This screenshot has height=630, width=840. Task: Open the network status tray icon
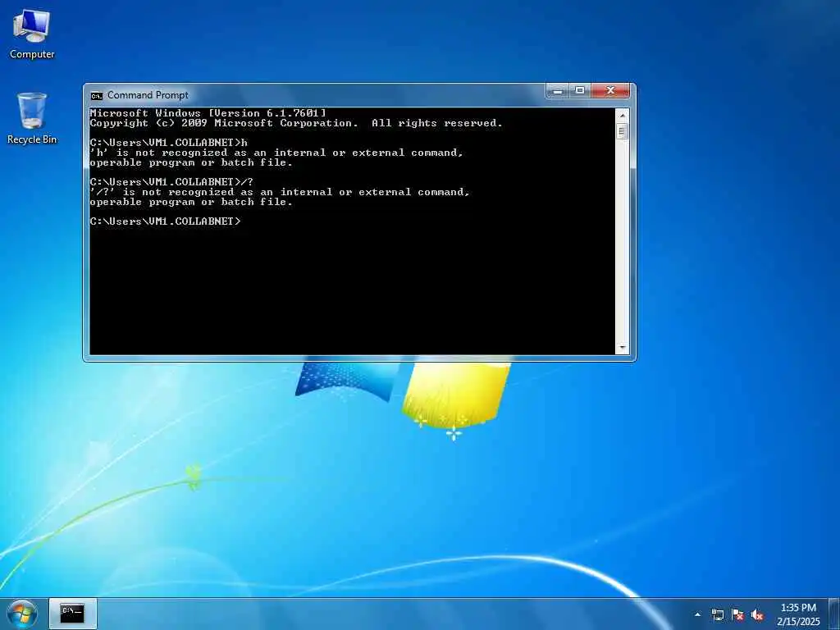(717, 615)
